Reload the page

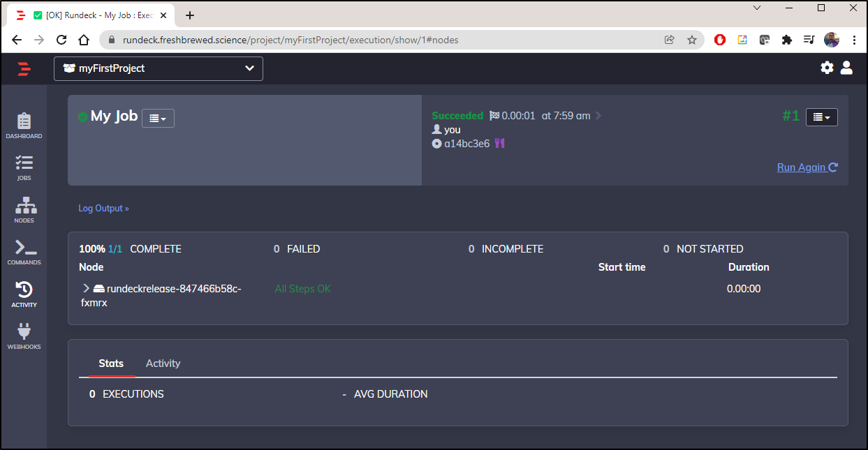point(61,40)
